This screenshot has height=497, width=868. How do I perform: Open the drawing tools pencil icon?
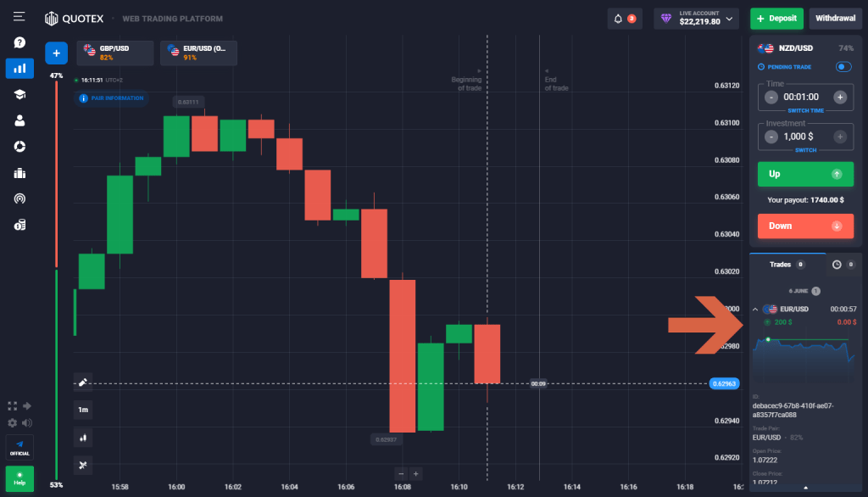(83, 383)
